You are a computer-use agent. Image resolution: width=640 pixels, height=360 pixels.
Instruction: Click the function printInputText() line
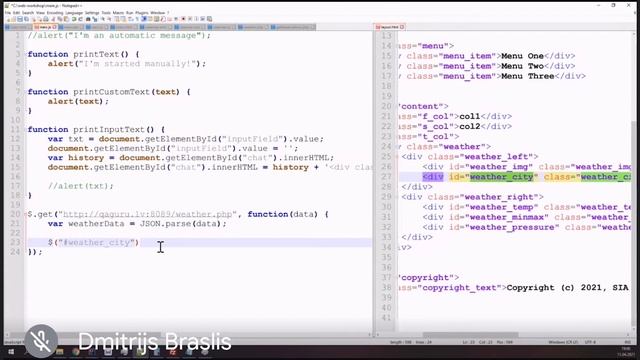click(96, 129)
